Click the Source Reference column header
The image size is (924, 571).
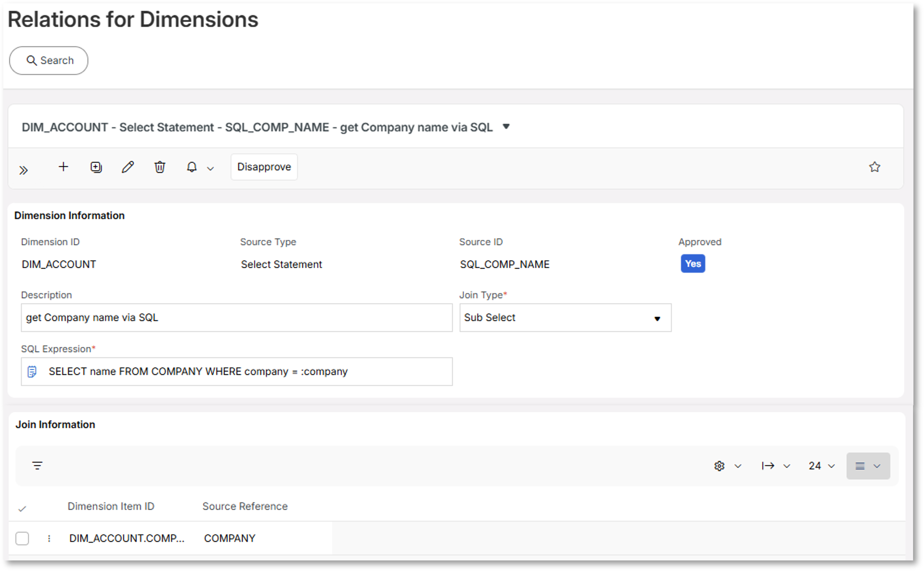(245, 506)
